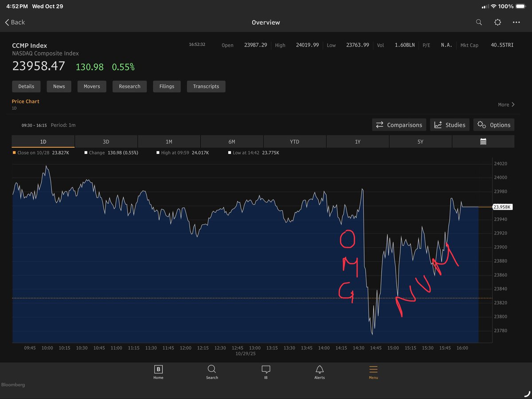Open IB chat in bottom bar
The height and width of the screenshot is (399, 532).
[266, 372]
